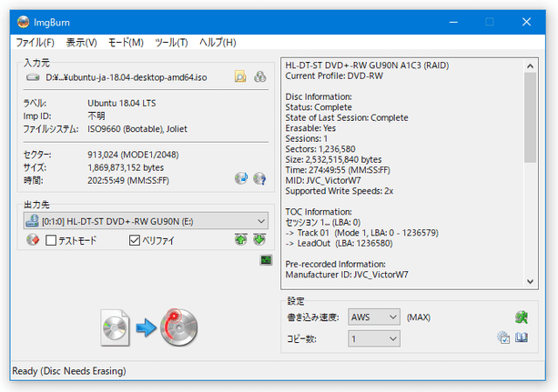558x392 pixels.
Task: Click the eject tray green up-arrow icon
Action: (x=241, y=239)
